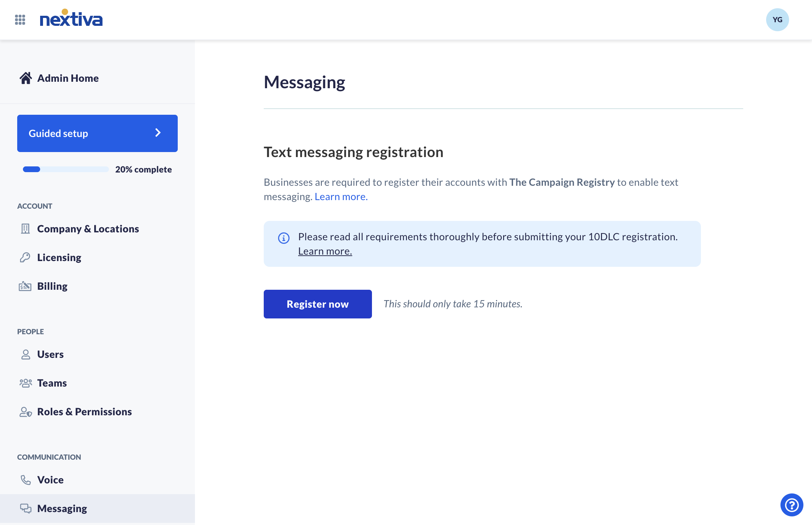Viewport: 812px width, 525px height.
Task: Click the Licensing key icon
Action: point(25,257)
